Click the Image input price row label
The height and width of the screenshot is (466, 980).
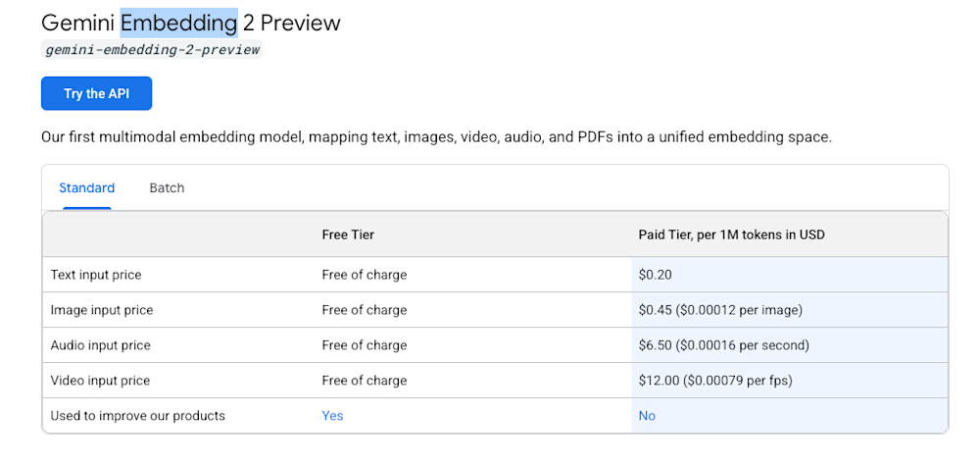point(102,310)
